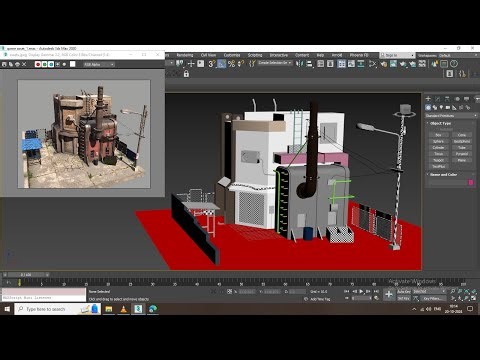Open the Customize menu
480x360 pixels.
232,55
